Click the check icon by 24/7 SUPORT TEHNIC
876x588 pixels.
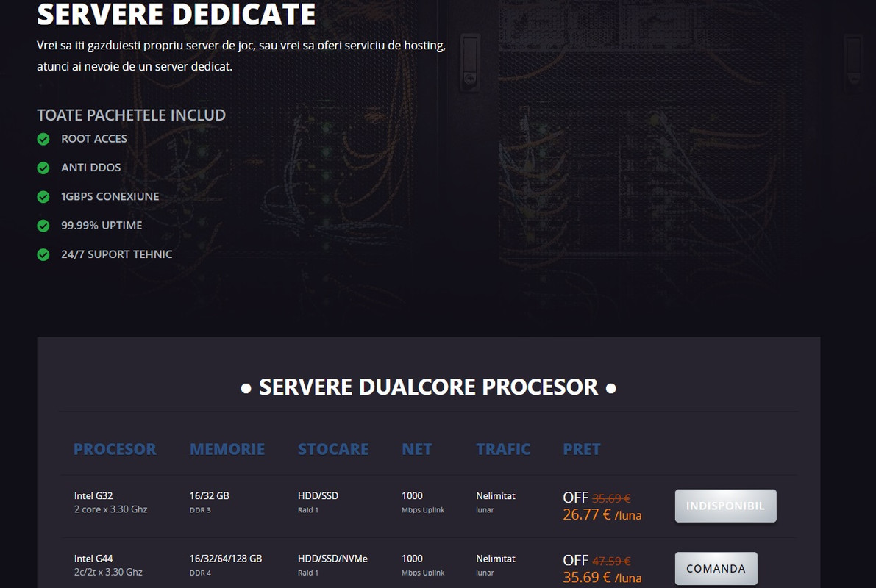point(43,255)
